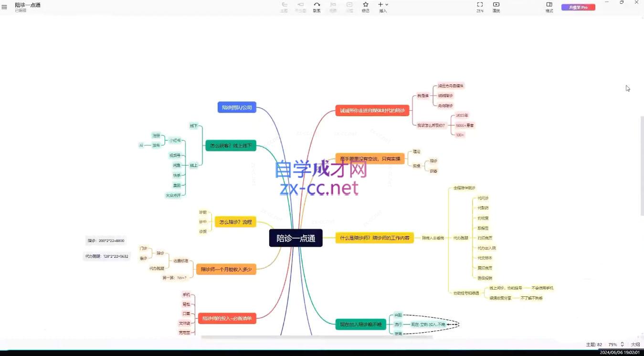This screenshot has height=356, width=644.
Task: Select the 手机 subtopic
Action: coord(186,295)
